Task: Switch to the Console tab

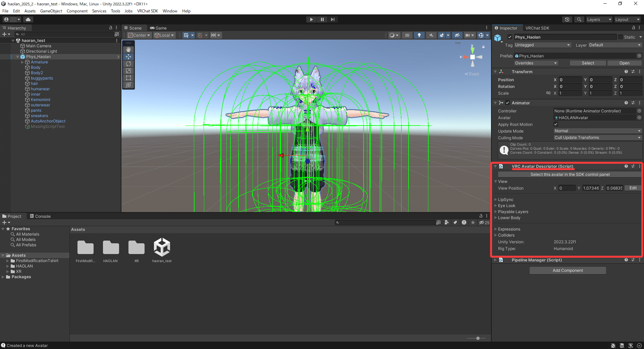Action: (x=40, y=216)
